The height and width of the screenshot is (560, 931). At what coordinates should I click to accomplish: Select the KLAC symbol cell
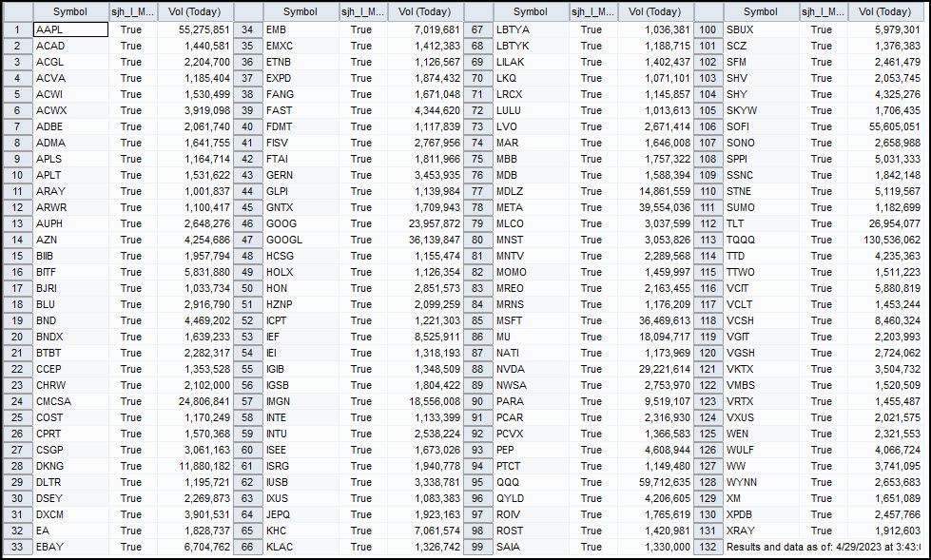(301, 547)
